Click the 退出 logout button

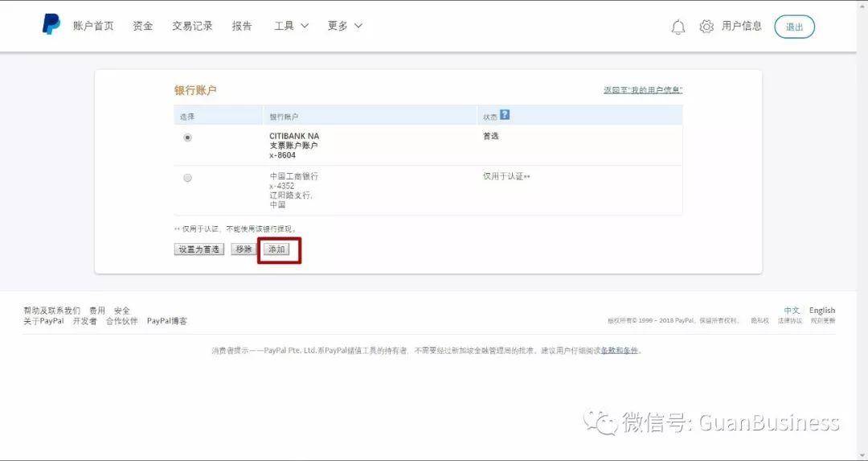pyautogui.click(x=794, y=27)
